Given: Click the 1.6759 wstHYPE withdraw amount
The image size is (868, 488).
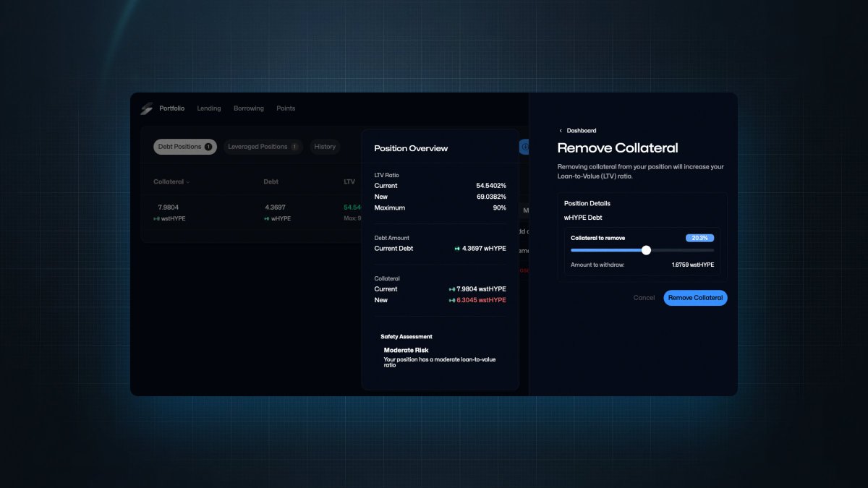Looking at the screenshot, I should pyautogui.click(x=693, y=265).
